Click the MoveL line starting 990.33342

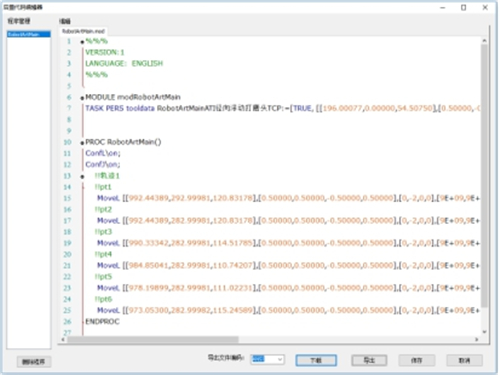pyautogui.click(x=288, y=243)
